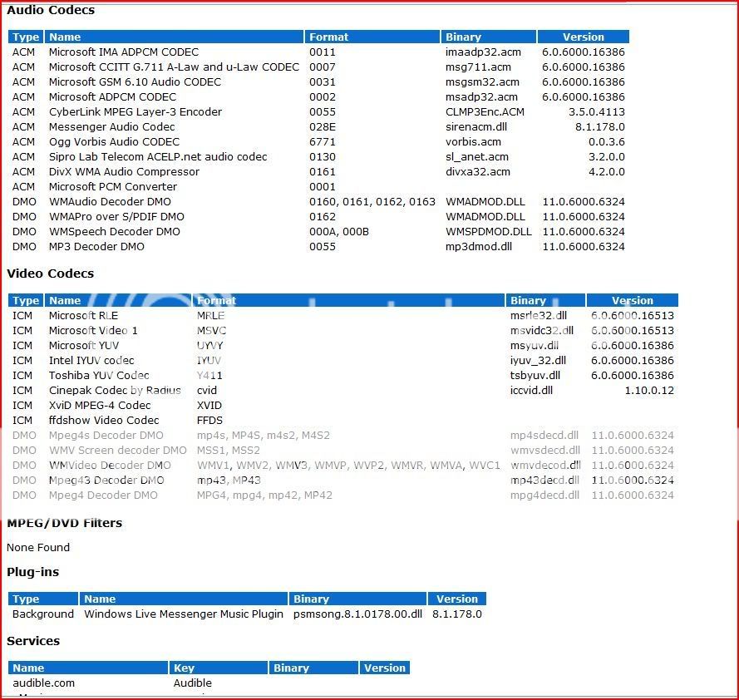Screen dimensions: 739x700
Task: Click the MPEG/DVD Filters section heading
Action: (64, 523)
